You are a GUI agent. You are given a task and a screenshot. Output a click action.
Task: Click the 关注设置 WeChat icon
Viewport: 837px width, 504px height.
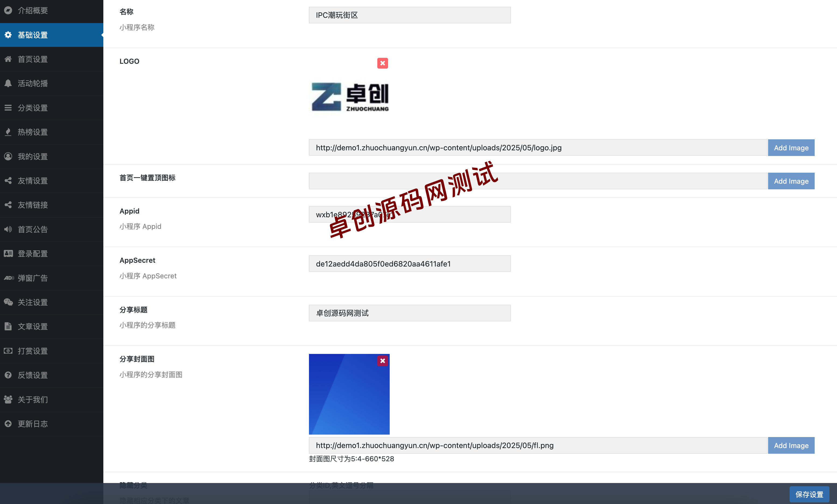(x=8, y=302)
